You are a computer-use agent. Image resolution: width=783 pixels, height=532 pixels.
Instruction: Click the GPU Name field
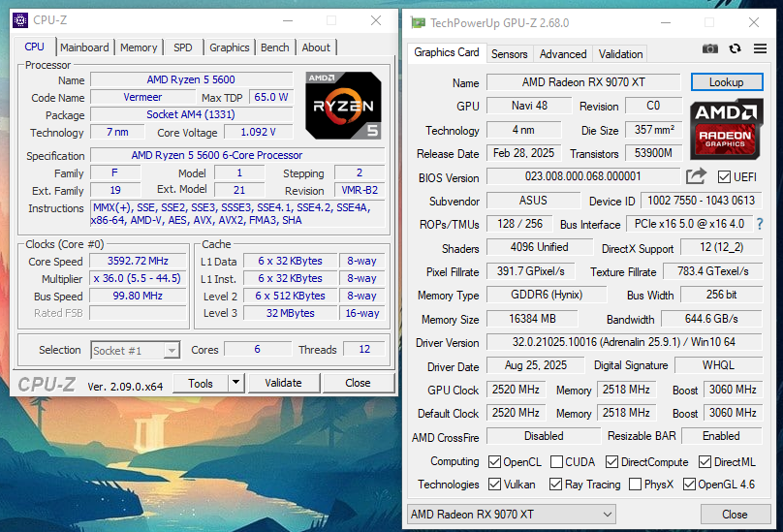pos(584,82)
